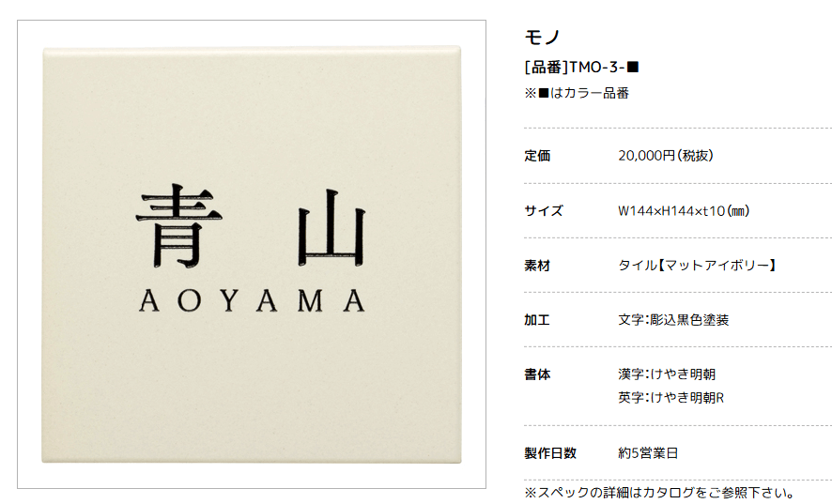Click the 約5営業日 value
Screen dimensions: 832x504
[x=648, y=453]
